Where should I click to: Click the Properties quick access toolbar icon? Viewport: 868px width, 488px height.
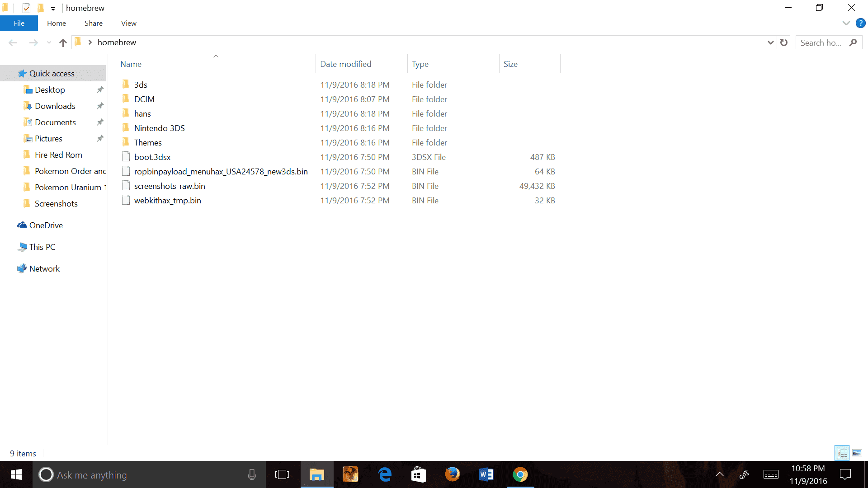[26, 8]
